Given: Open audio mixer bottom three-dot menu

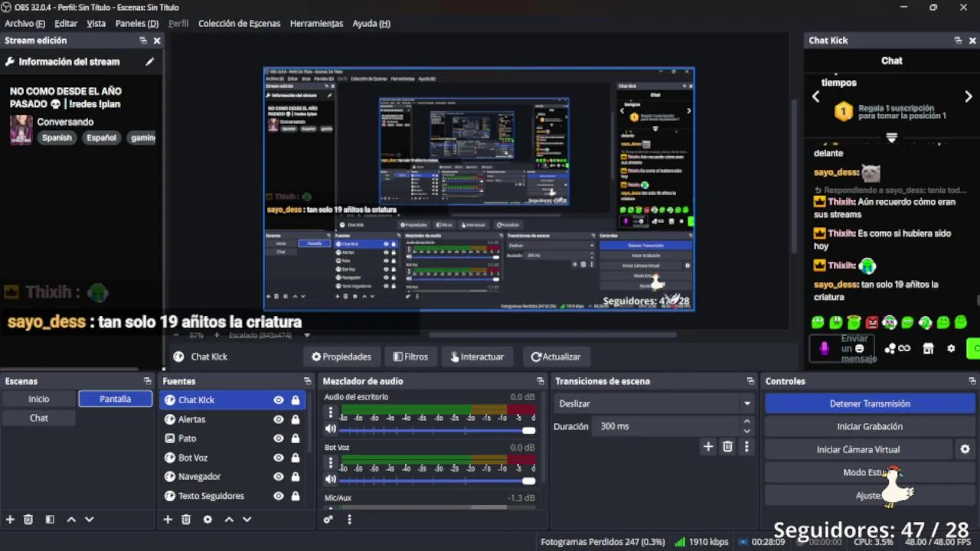Looking at the screenshot, I should (350, 519).
